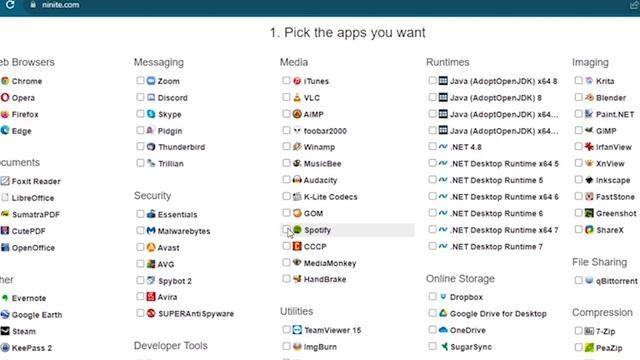This screenshot has width=640, height=360.
Task: Click the Avast icon
Action: point(151,247)
